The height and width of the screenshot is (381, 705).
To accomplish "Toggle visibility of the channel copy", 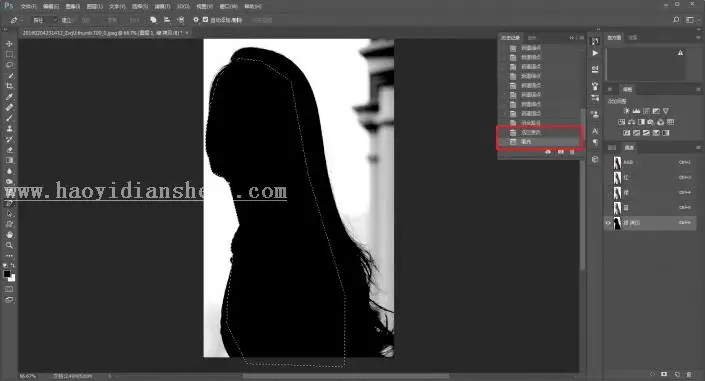I will 608,223.
